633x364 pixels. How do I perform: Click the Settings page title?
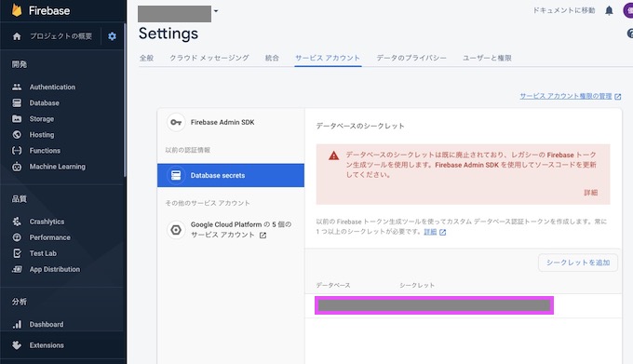click(x=168, y=34)
